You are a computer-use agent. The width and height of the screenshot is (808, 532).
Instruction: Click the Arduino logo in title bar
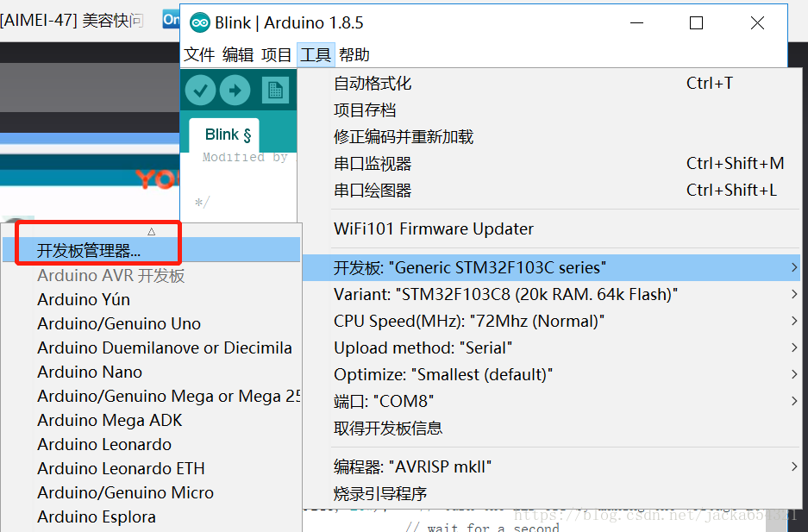click(199, 22)
